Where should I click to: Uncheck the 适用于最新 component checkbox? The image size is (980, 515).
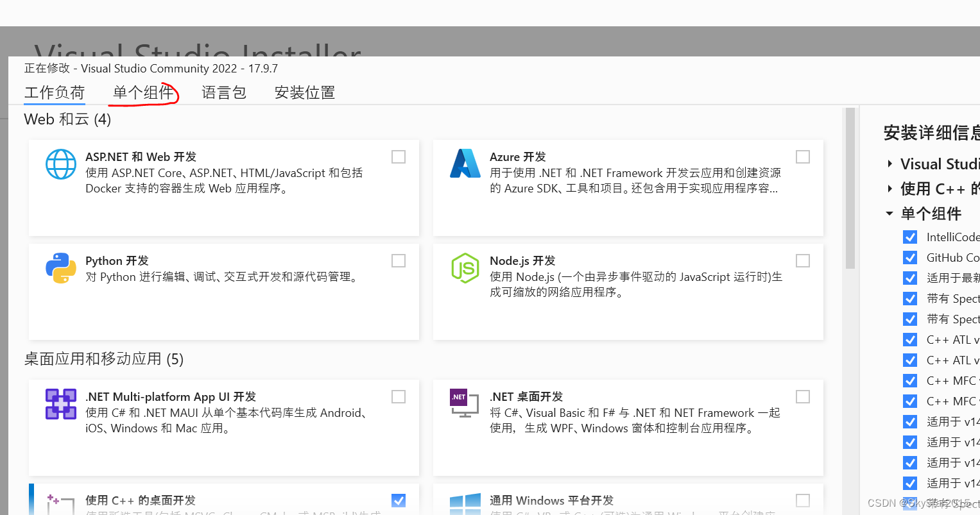pos(910,278)
